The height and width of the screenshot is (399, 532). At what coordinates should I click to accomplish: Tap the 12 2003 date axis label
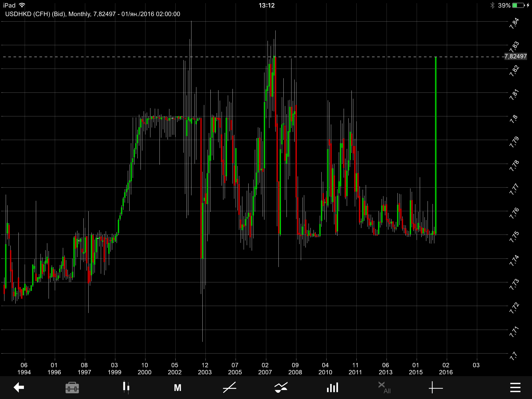205,369
